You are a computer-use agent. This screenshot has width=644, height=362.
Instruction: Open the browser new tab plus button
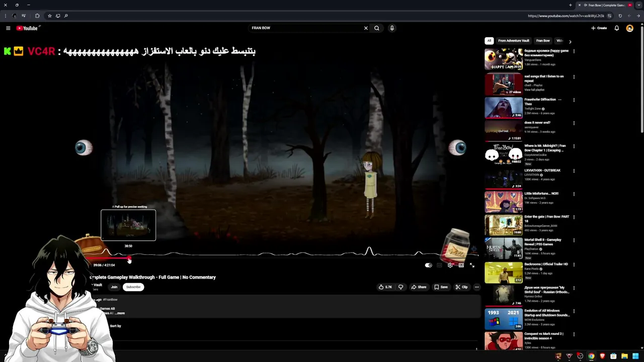(571, 5)
